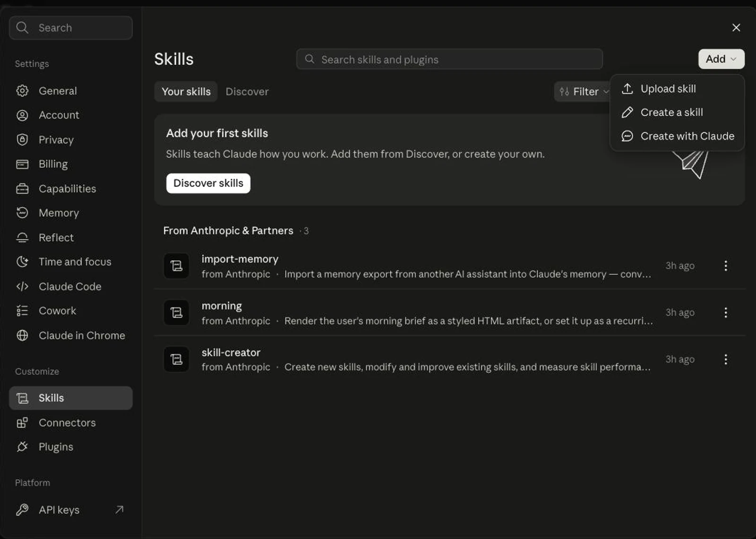The width and height of the screenshot is (756, 539).
Task: Click the import-memory skill icon
Action: click(x=176, y=266)
